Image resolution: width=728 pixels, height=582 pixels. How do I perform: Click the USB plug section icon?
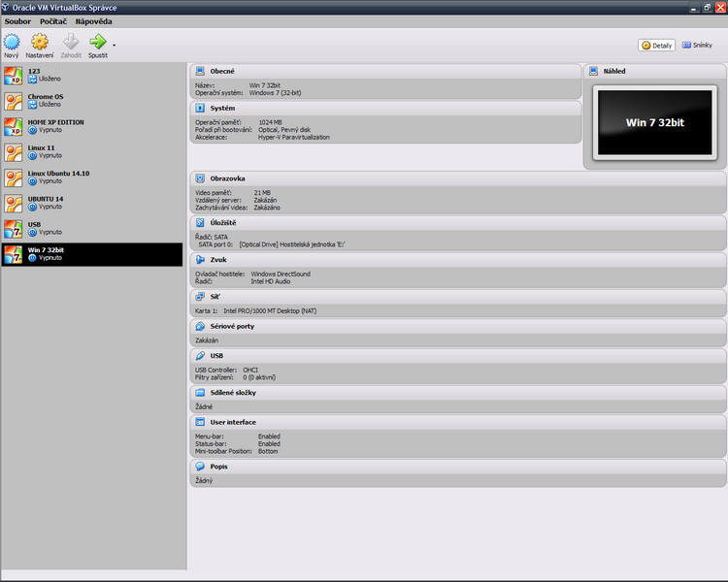point(200,356)
